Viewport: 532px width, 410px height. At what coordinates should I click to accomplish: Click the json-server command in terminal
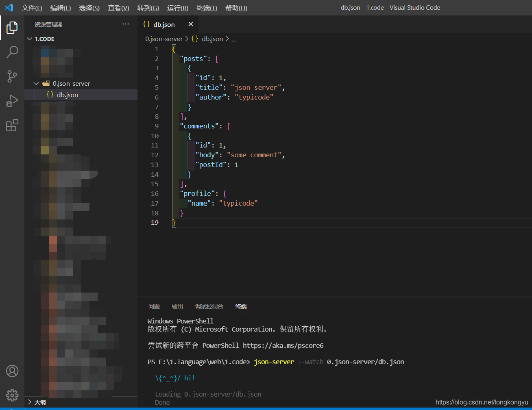(274, 362)
